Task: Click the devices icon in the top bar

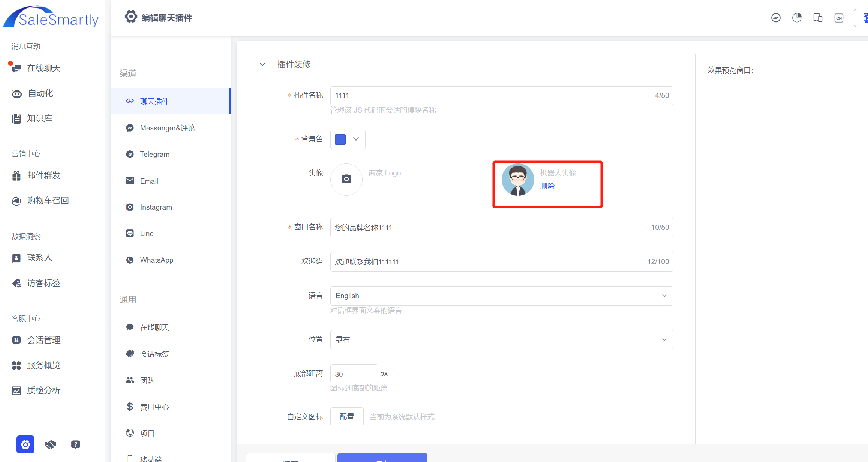Action: (x=818, y=18)
